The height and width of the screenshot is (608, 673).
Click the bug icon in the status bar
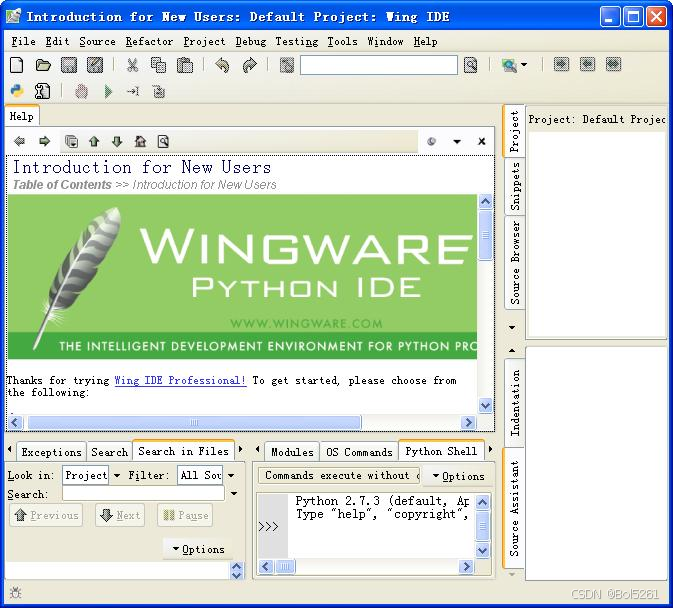click(15, 593)
